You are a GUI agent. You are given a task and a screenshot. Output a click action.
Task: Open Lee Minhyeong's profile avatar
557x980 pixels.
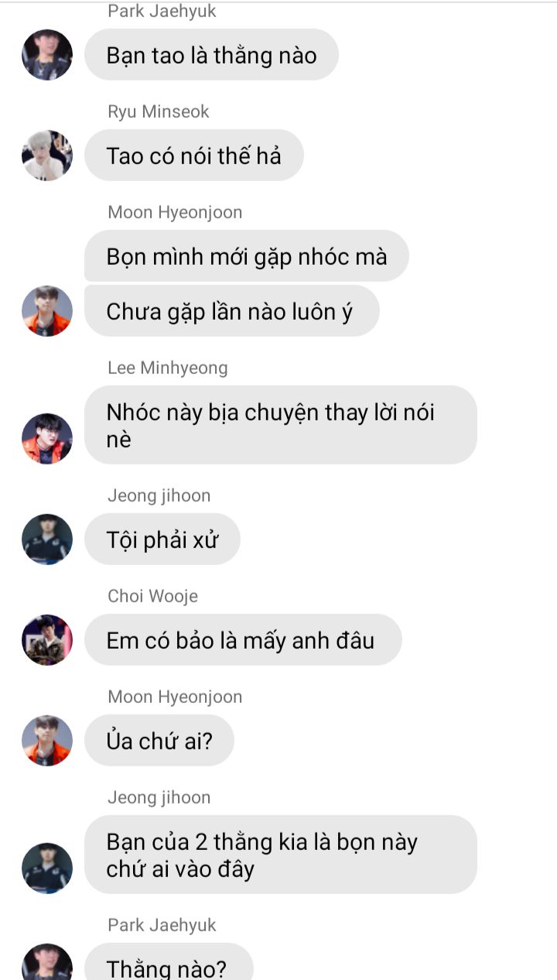(47, 439)
